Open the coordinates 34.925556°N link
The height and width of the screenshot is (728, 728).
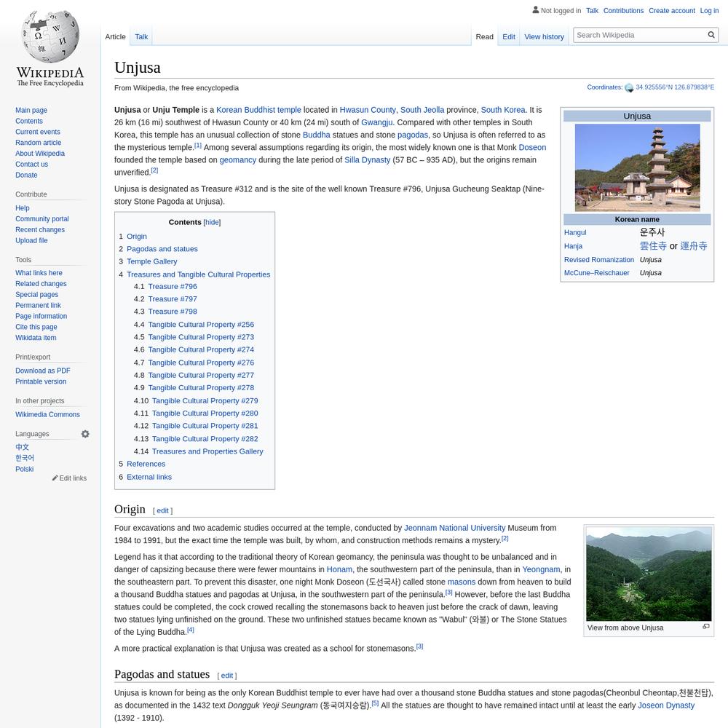pyautogui.click(x=675, y=87)
